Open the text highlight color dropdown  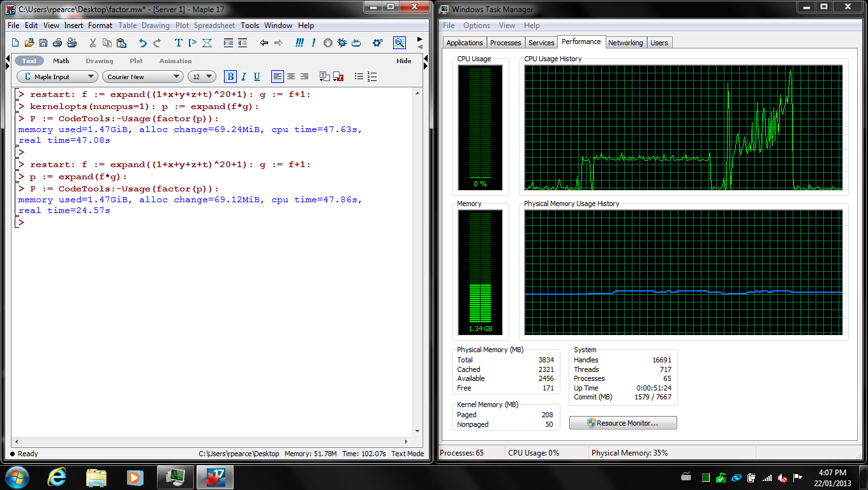pos(339,77)
